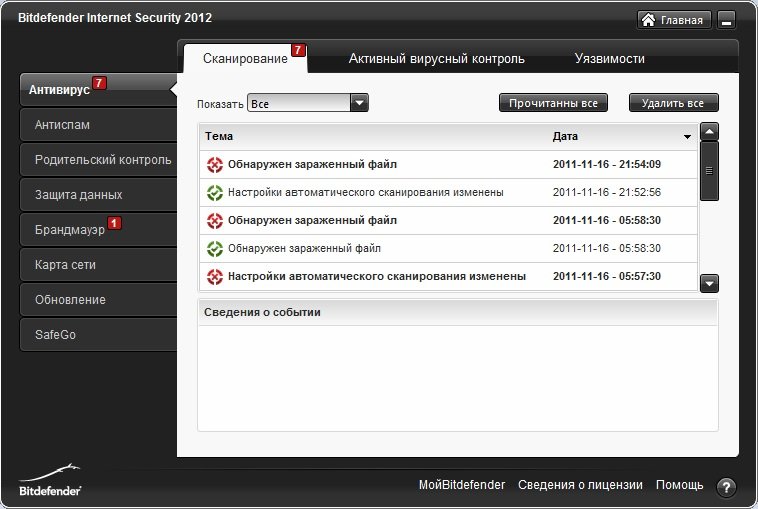Open the Показать filter dropdown arrow
758x509 pixels.
359,102
